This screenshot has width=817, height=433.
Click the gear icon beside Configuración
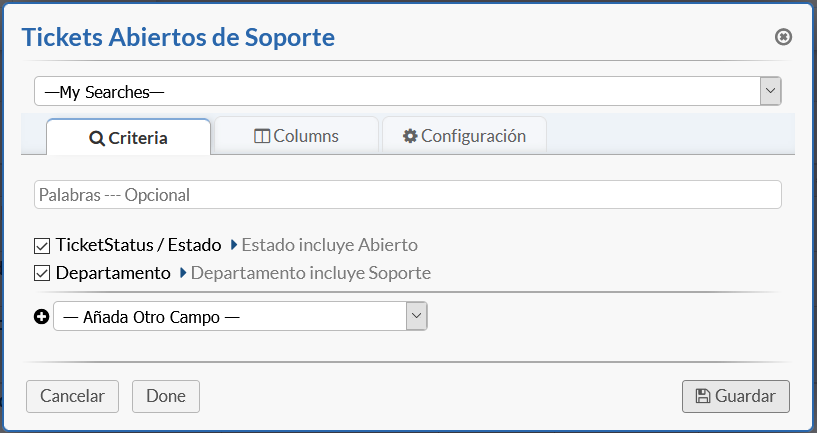410,136
